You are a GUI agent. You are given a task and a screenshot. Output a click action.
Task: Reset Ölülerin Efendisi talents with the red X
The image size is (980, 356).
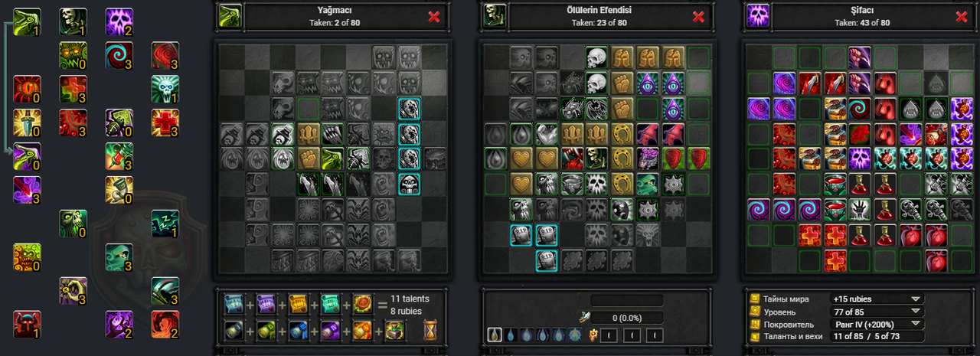[698, 17]
